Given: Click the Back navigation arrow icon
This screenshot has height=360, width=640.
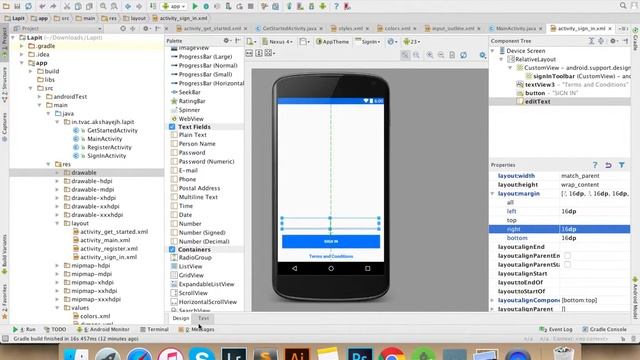Looking at the screenshot, I should (128, 6).
